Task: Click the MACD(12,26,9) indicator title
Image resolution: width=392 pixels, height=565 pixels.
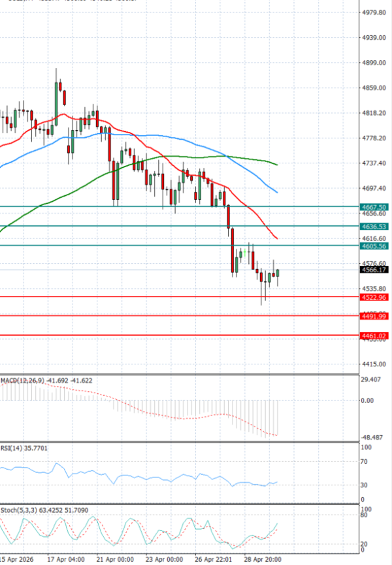Action: tap(26, 379)
